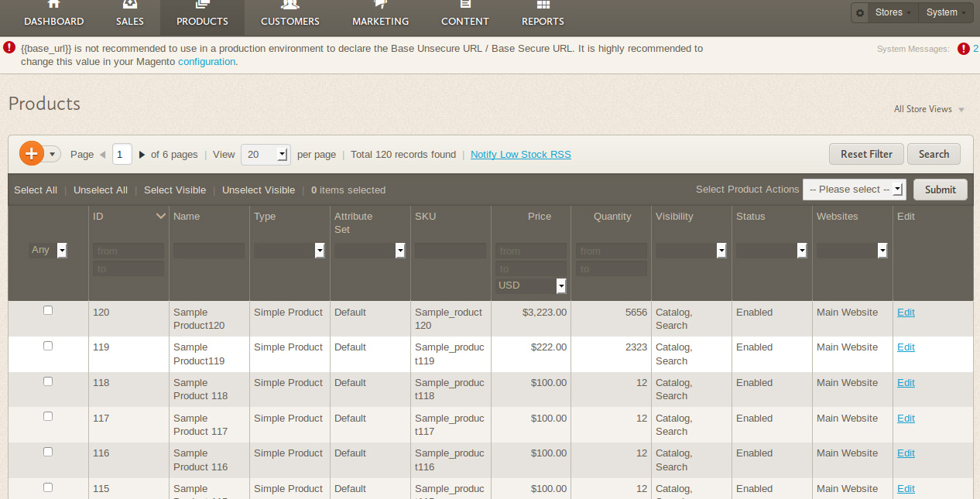
Task: Click the Stores gear icon
Action: [861, 12]
